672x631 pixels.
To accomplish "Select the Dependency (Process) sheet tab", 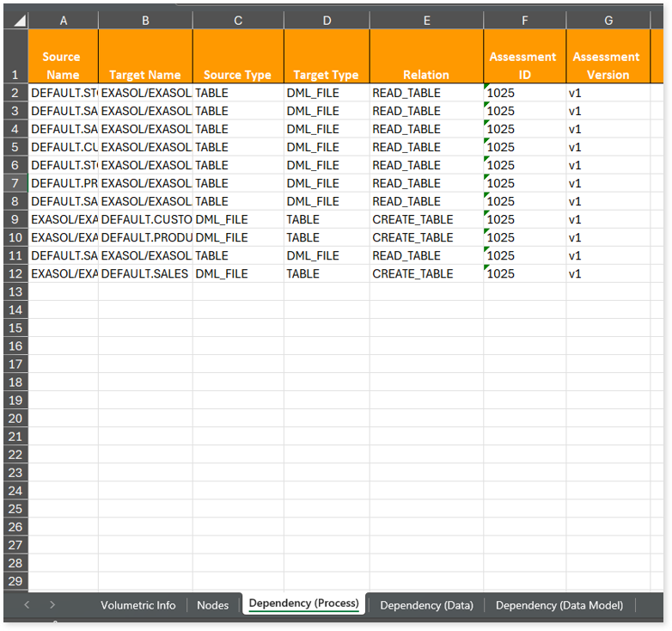I will tap(303, 603).
